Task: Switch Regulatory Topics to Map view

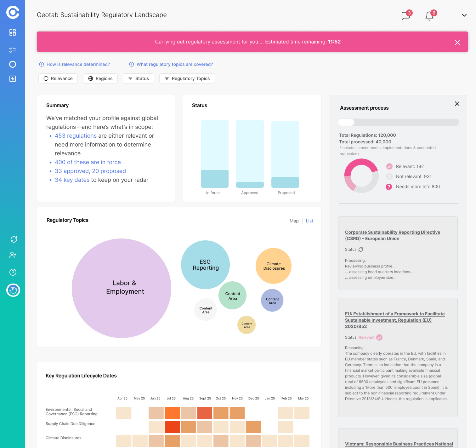Action: point(294,221)
